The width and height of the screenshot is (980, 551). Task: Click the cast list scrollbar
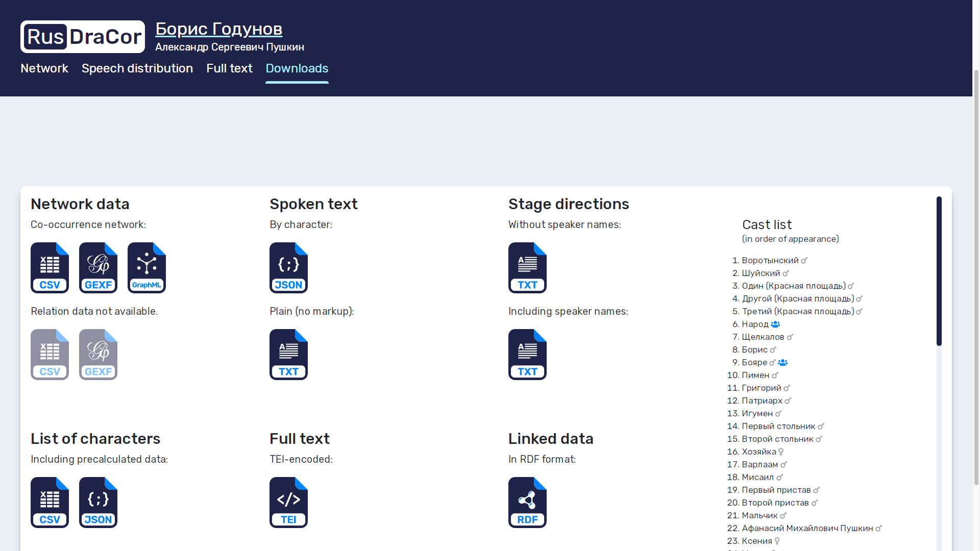pyautogui.click(x=939, y=271)
